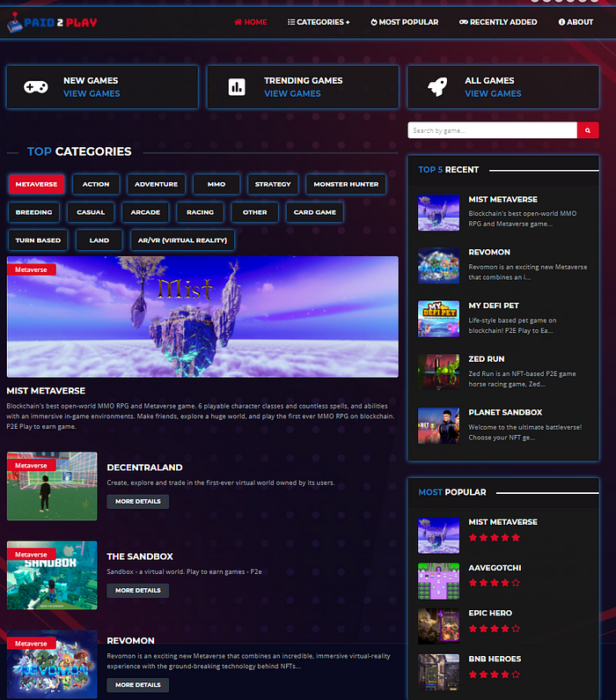Open the Zed Run thumbnail
Screen dimensions: 616x700
[x=438, y=372]
